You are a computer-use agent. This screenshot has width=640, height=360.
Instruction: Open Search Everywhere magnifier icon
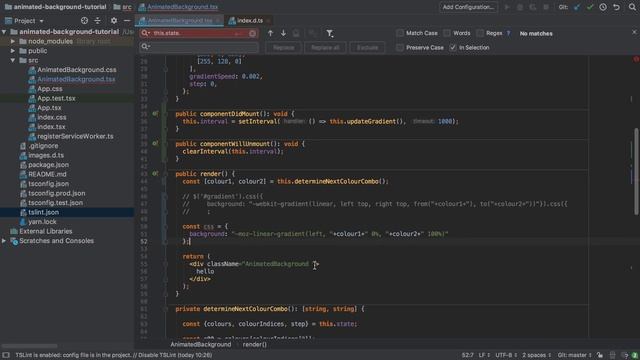(632, 7)
